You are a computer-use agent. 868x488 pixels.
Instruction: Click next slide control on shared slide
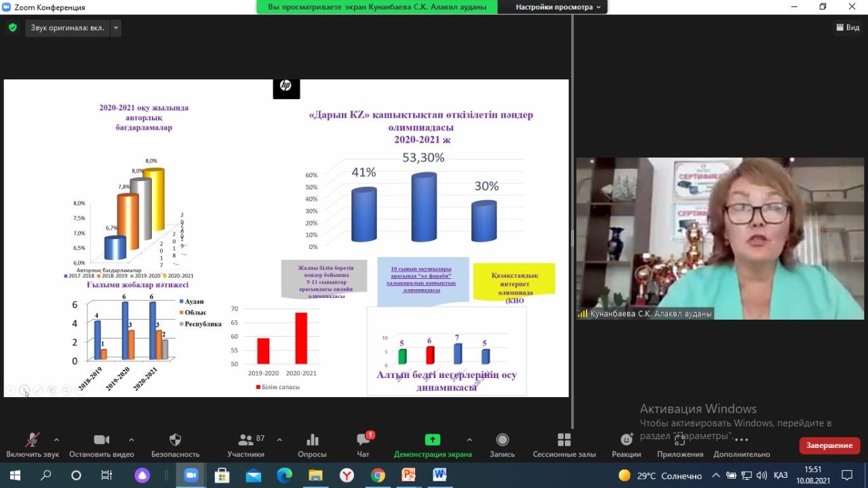tap(24, 390)
